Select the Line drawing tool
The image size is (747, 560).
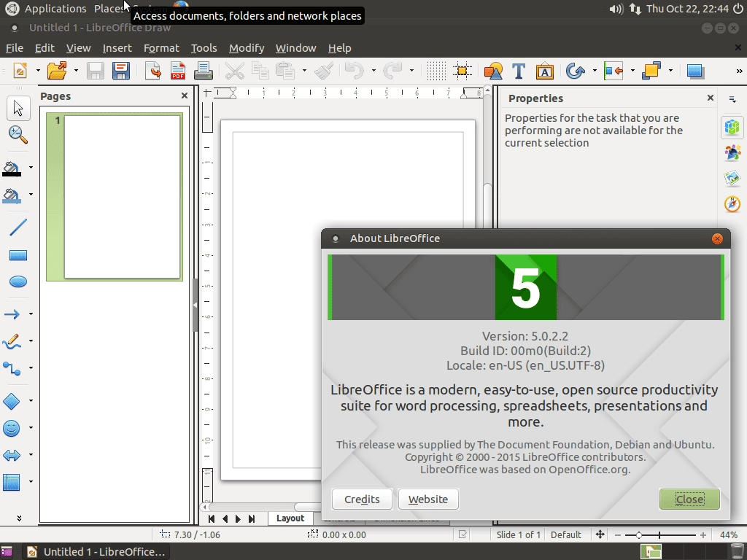tap(18, 227)
